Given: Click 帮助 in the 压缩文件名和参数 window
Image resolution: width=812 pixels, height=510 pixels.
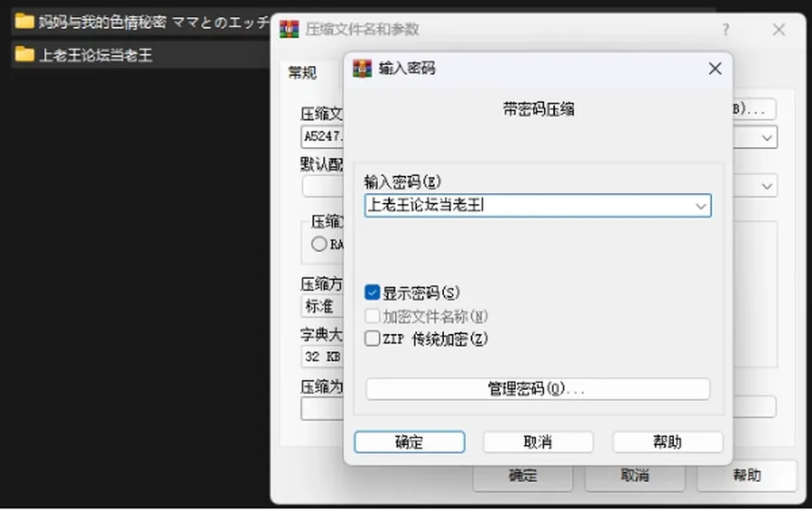Looking at the screenshot, I should click(x=747, y=475).
